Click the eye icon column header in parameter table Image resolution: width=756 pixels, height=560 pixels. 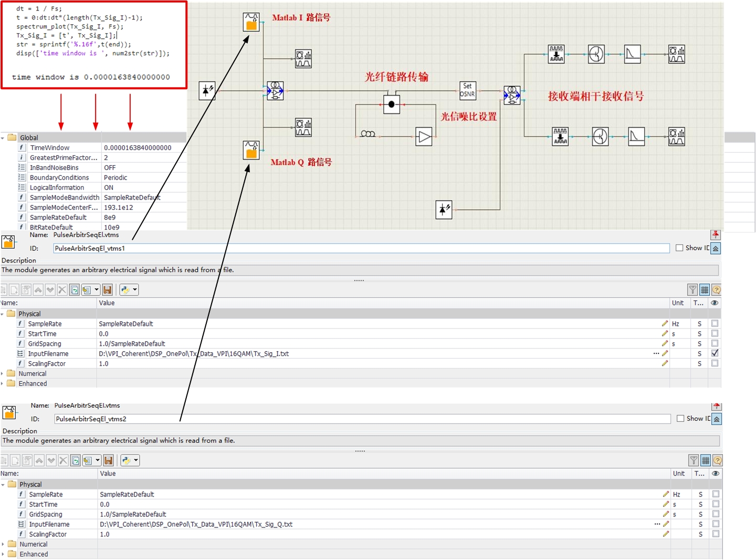pyautogui.click(x=714, y=303)
